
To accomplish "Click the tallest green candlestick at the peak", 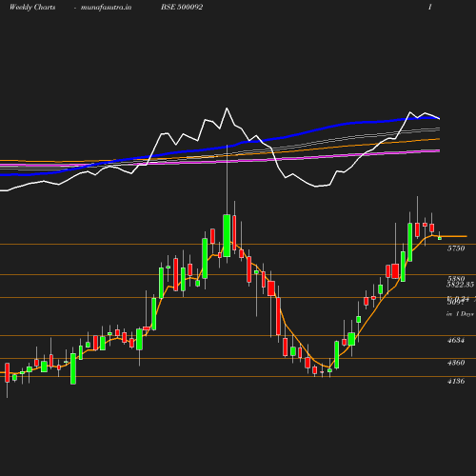I will [x=227, y=236].
